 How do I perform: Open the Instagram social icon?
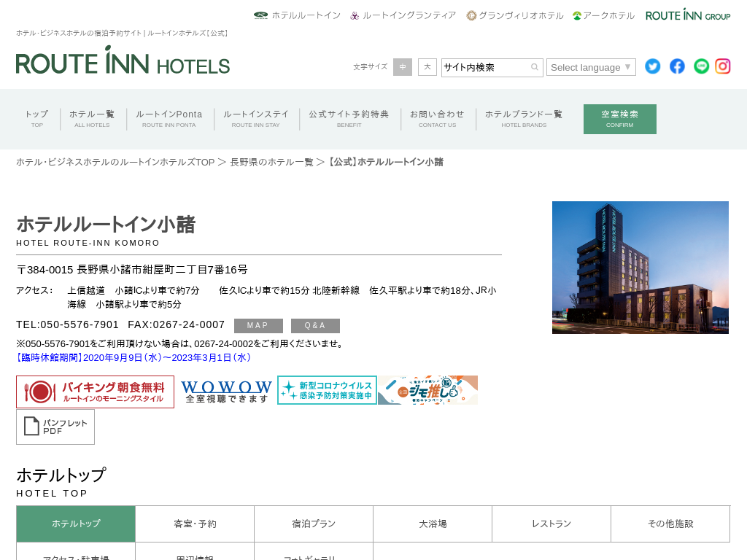pos(723,66)
